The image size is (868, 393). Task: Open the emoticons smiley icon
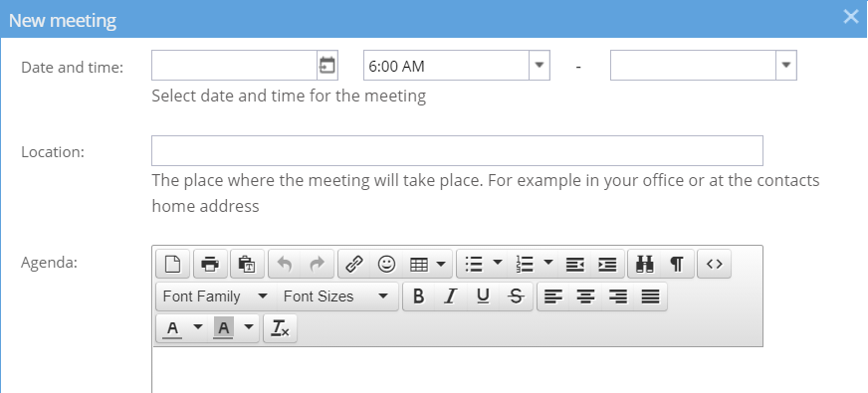(x=386, y=264)
